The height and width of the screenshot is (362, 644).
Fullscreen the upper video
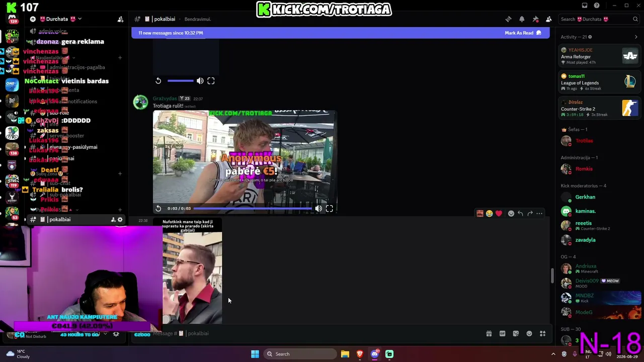pyautogui.click(x=211, y=81)
